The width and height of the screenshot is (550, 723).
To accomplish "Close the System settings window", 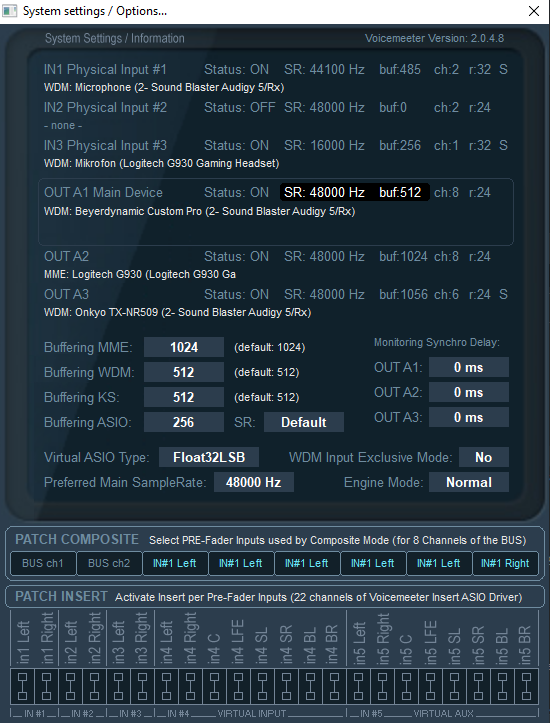I will 534,11.
